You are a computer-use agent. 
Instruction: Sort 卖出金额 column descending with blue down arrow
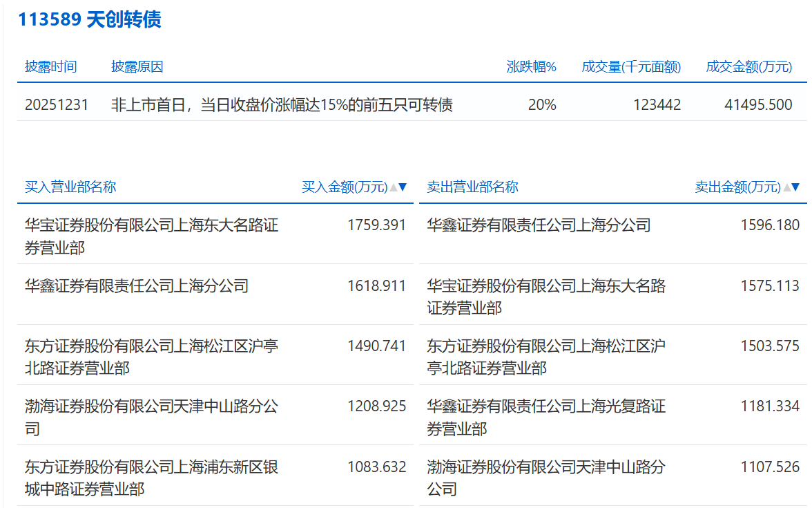[796, 187]
